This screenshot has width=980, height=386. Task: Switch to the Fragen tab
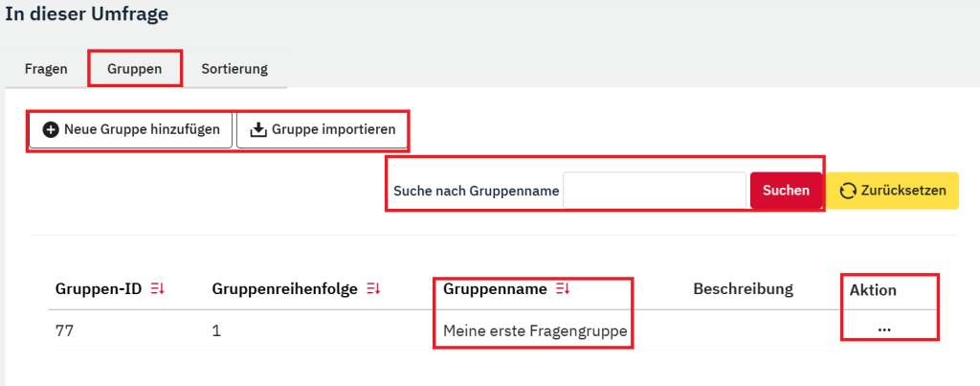click(x=46, y=69)
